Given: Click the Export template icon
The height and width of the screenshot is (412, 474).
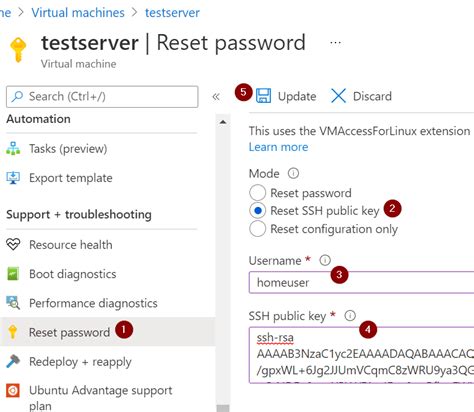Looking at the screenshot, I should 13,178.
